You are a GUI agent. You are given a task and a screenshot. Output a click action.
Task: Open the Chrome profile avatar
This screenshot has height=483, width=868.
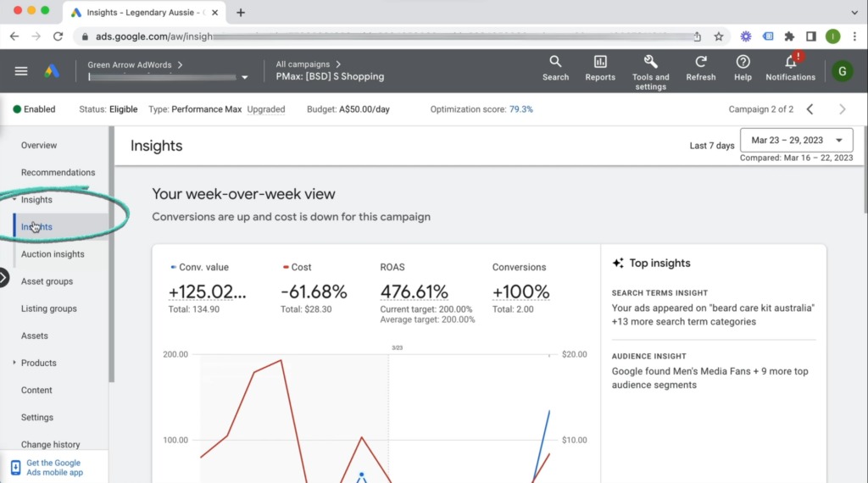833,36
